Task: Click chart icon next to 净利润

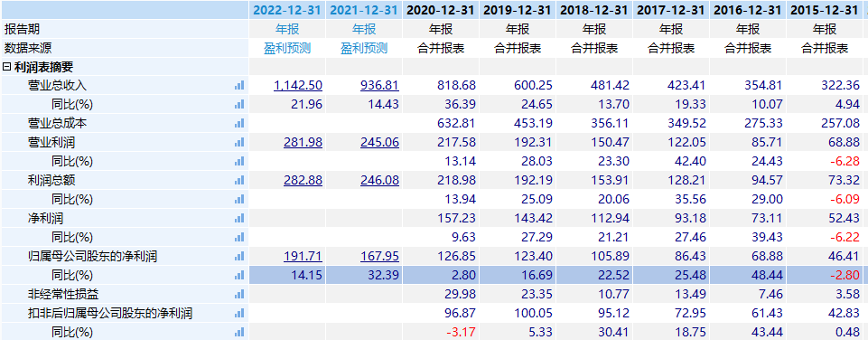Action: (x=239, y=218)
